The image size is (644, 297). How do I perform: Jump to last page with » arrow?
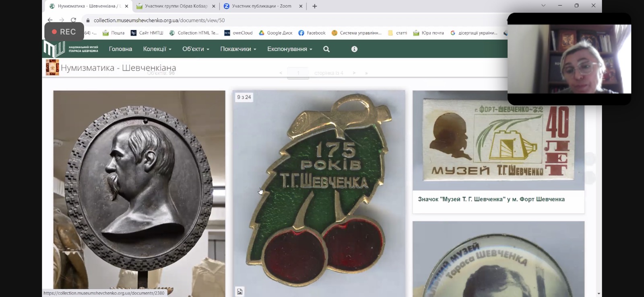tap(366, 73)
